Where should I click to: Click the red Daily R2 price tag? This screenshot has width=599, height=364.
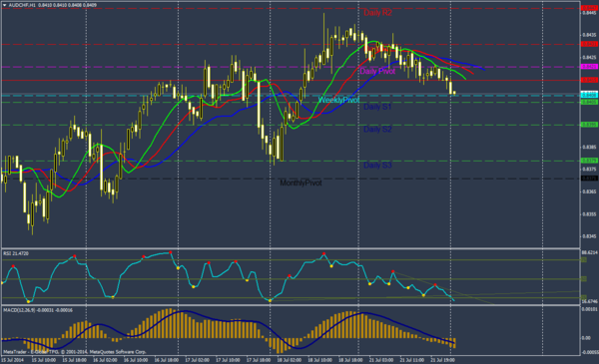tap(589, 8)
